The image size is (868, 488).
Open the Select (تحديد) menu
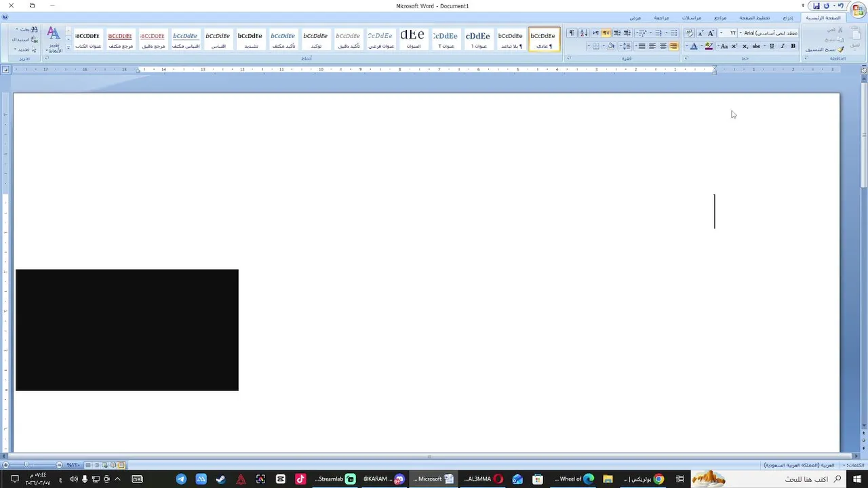26,49
